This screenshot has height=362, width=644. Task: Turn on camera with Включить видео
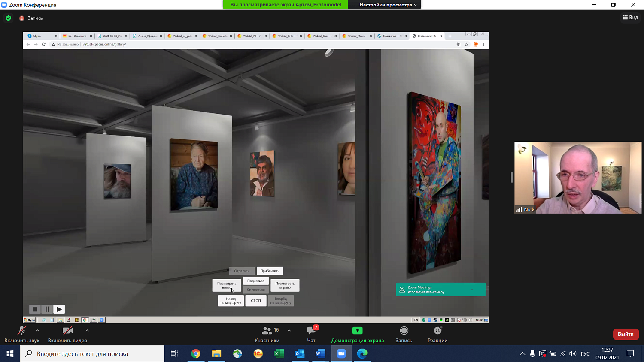point(67,335)
